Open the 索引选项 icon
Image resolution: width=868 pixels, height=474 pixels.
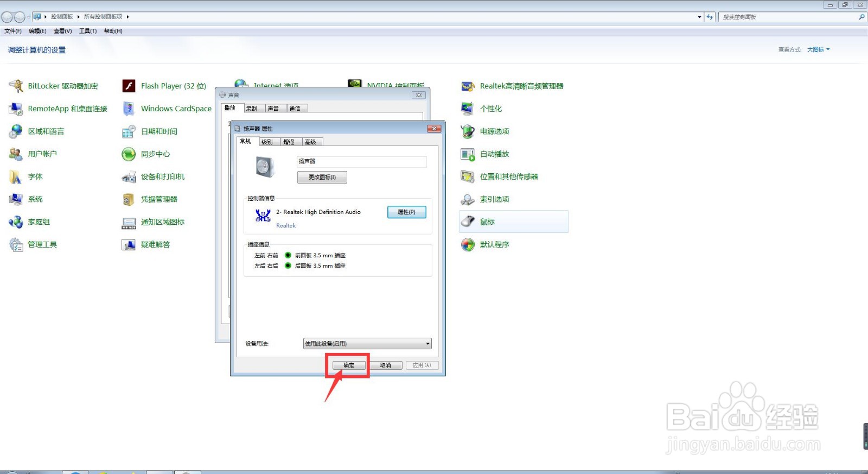[x=468, y=199]
